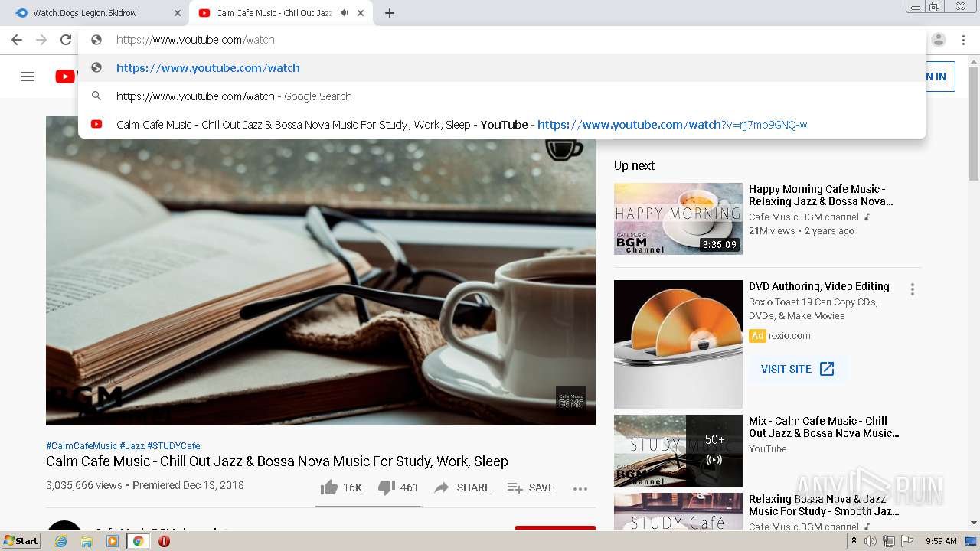
Task: Click the SIGN IN button
Action: 941,77
